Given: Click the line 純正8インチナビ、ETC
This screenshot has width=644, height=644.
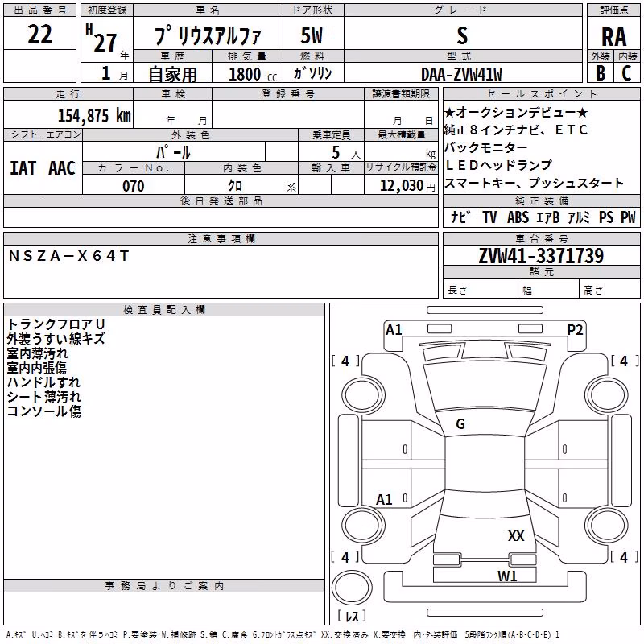Looking at the screenshot, I should coord(516,130).
